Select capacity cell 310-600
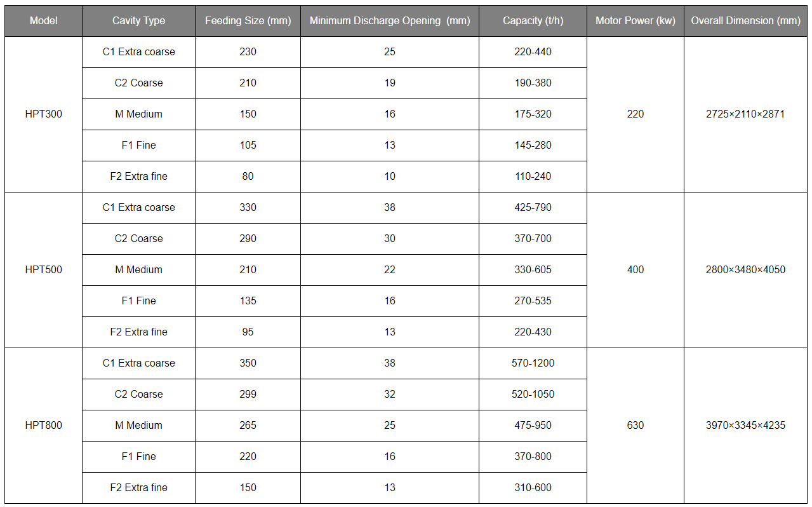The image size is (812, 507). pyautogui.click(x=533, y=488)
